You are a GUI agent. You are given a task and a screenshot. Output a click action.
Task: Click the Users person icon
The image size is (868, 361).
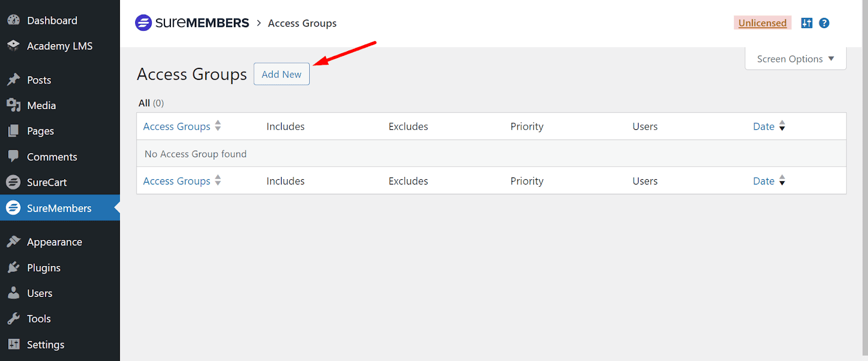14,293
